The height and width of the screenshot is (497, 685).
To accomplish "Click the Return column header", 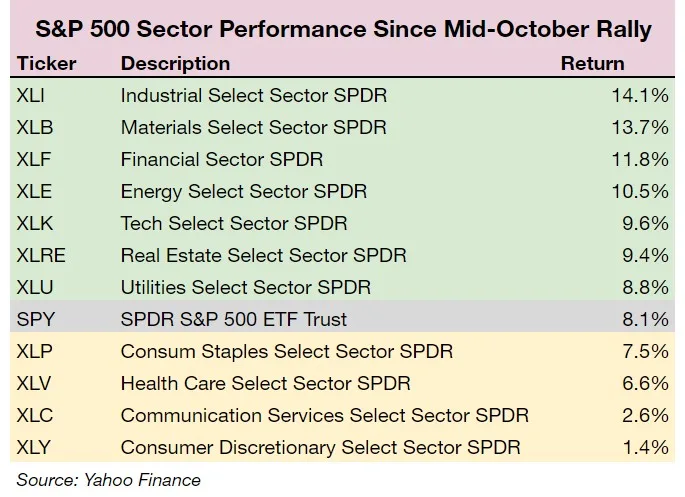I will coord(592,63).
